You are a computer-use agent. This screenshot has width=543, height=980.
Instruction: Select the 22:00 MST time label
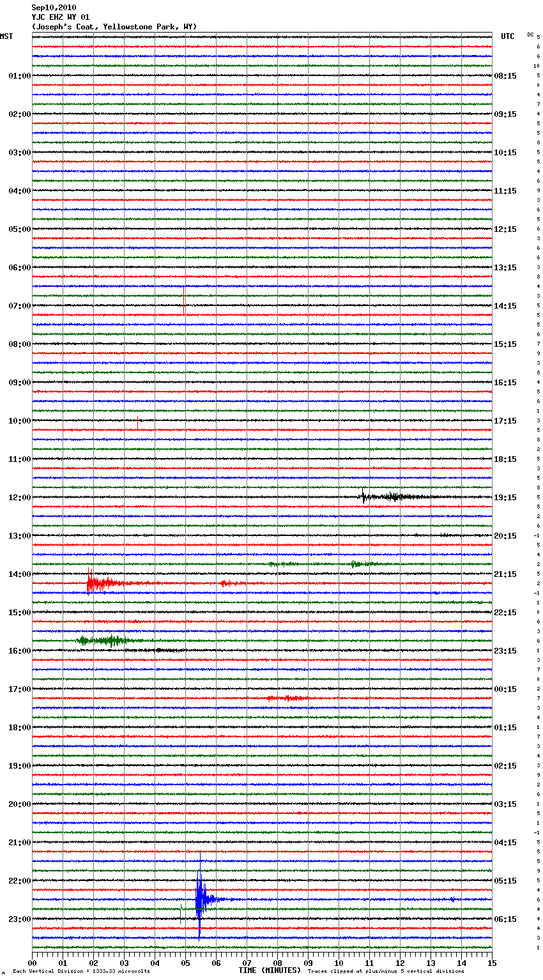tap(20, 881)
